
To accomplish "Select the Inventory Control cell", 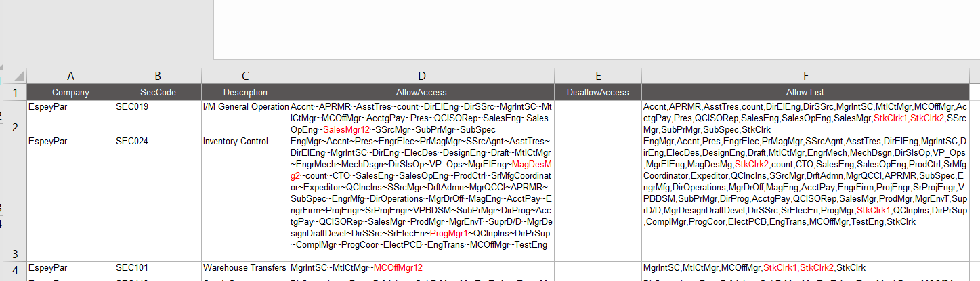I will (x=245, y=198).
